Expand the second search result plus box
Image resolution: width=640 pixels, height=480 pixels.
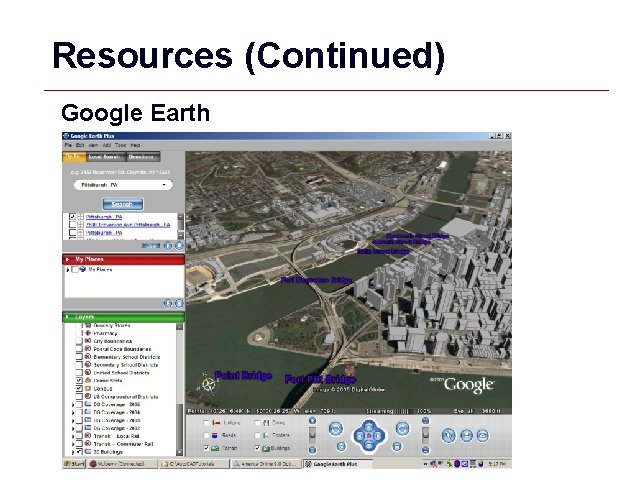tap(80, 224)
